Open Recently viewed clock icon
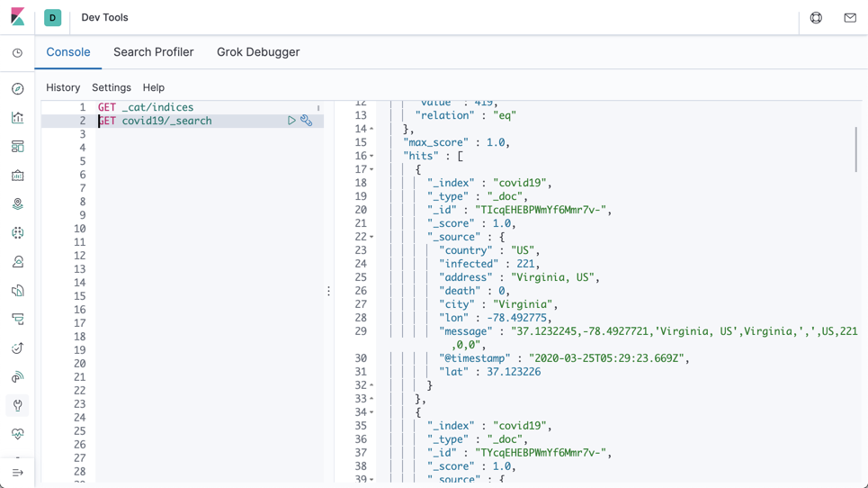This screenshot has height=488, width=868. point(18,53)
